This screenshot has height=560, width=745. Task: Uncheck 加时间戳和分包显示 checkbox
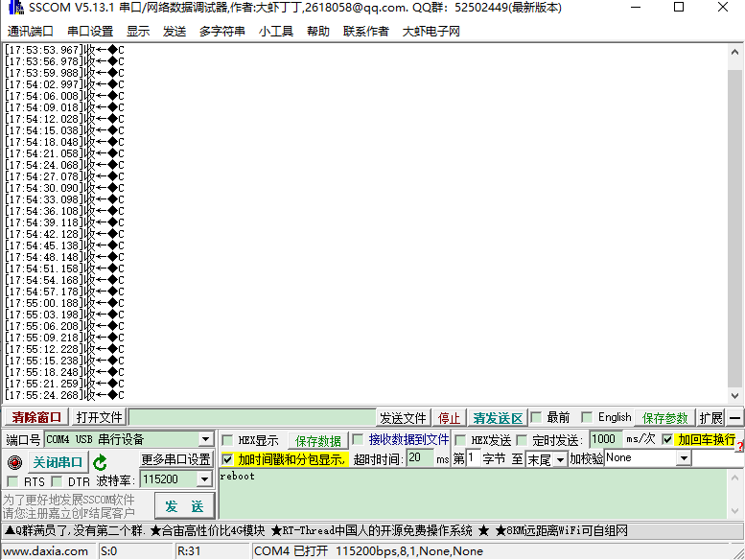pyautogui.click(x=227, y=459)
